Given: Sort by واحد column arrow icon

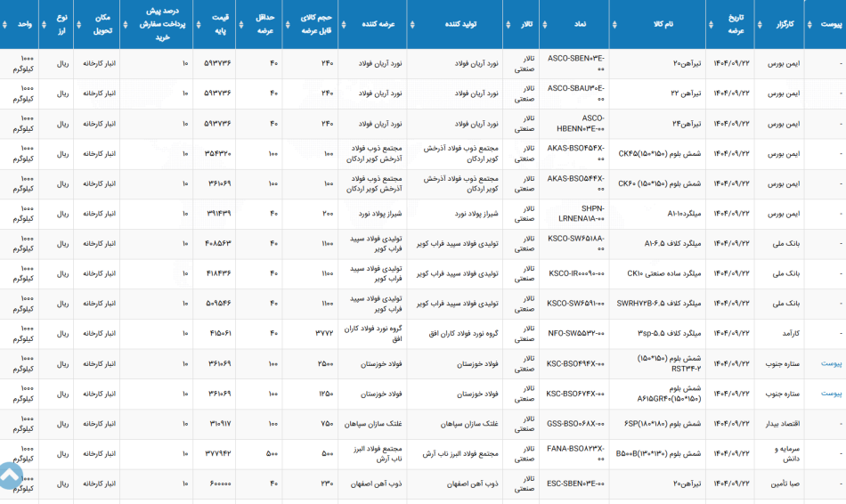Looking at the screenshot, I should 4,24.
